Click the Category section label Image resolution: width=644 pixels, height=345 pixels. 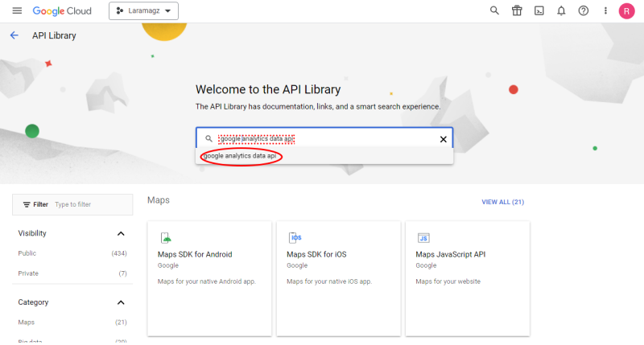[33, 302]
